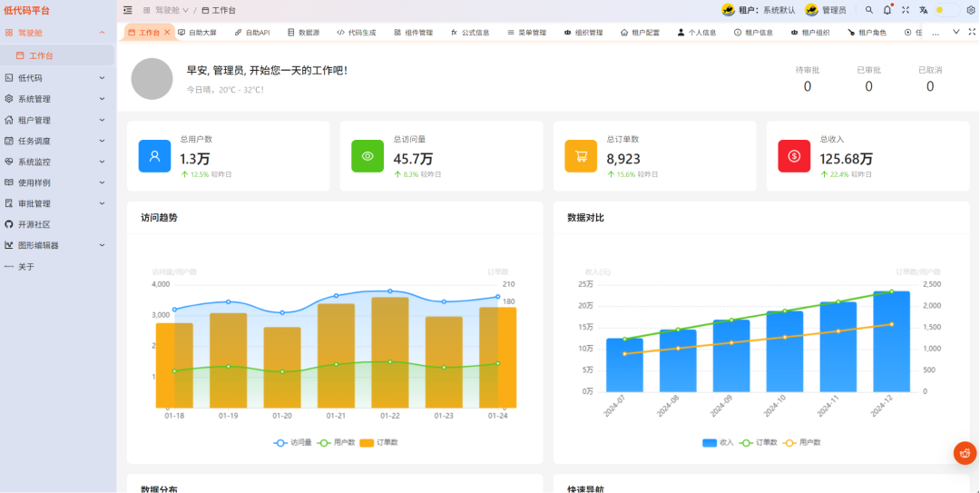980x493 pixels.
Task: Expand the 审批管理 sidebar menu
Action: click(x=57, y=203)
